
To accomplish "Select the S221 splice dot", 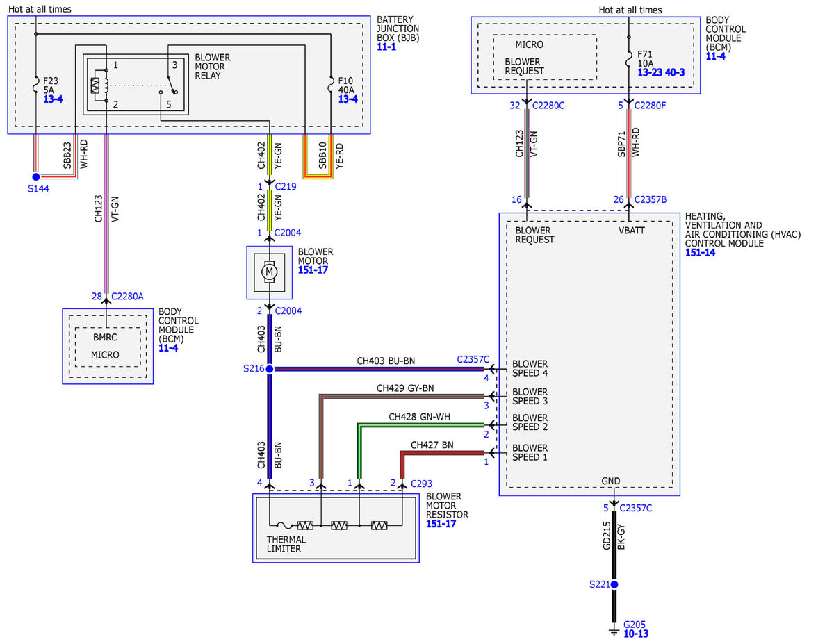I will click(x=614, y=584).
